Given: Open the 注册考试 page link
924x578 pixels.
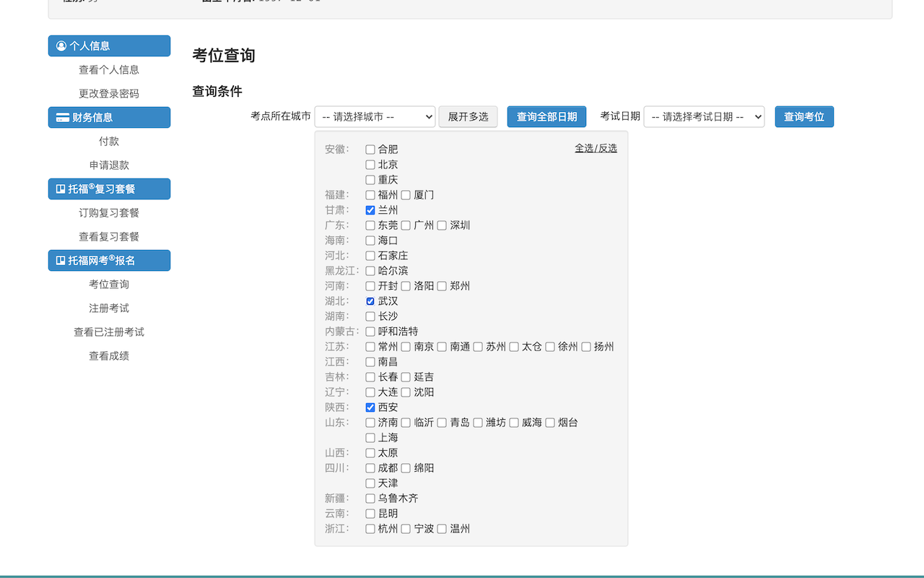Looking at the screenshot, I should pos(108,308).
